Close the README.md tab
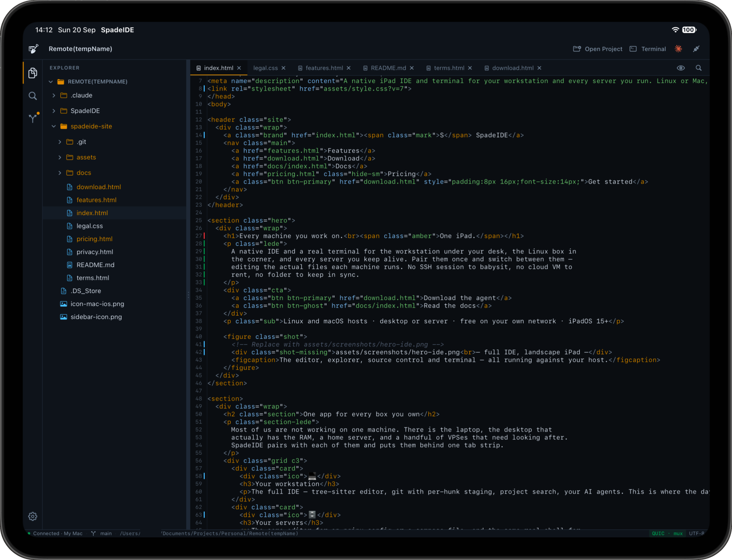This screenshot has width=732, height=560. coord(412,68)
